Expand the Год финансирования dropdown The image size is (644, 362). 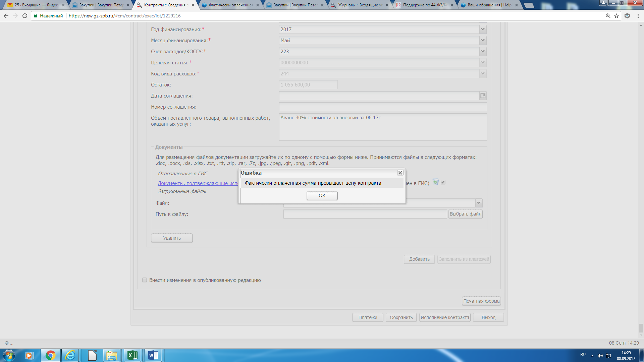coord(482,29)
